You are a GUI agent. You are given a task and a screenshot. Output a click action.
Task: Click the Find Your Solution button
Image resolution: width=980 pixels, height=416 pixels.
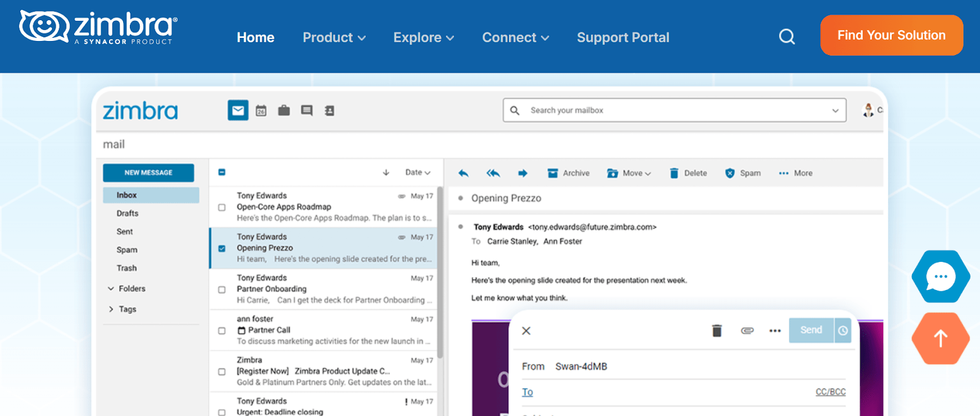tap(891, 35)
